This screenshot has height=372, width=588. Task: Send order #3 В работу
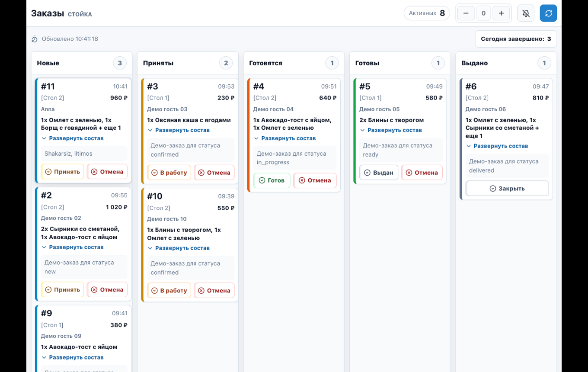click(x=169, y=173)
